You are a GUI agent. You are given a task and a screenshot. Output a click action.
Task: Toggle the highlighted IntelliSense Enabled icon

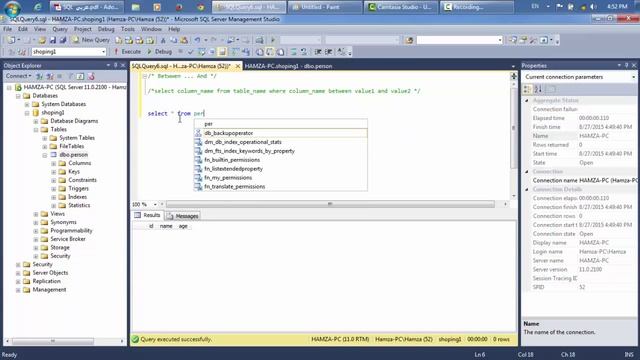222,52
